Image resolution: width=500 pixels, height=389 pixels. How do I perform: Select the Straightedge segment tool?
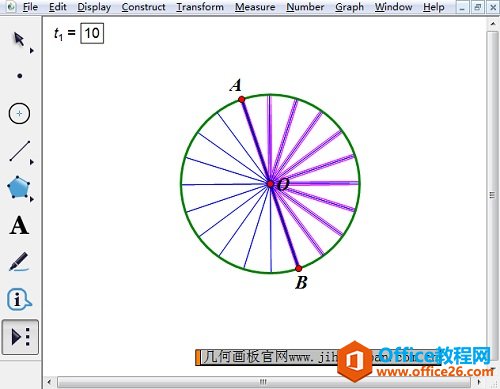tap(20, 151)
